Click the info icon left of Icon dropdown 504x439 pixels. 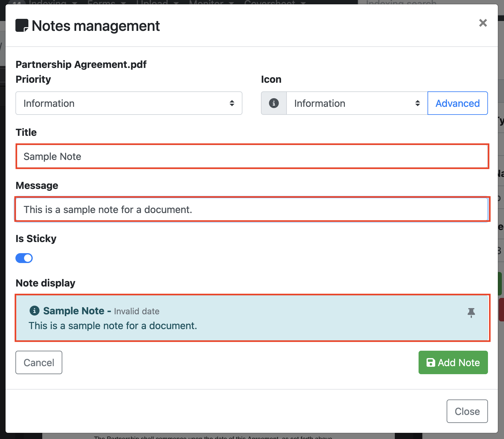(x=274, y=103)
